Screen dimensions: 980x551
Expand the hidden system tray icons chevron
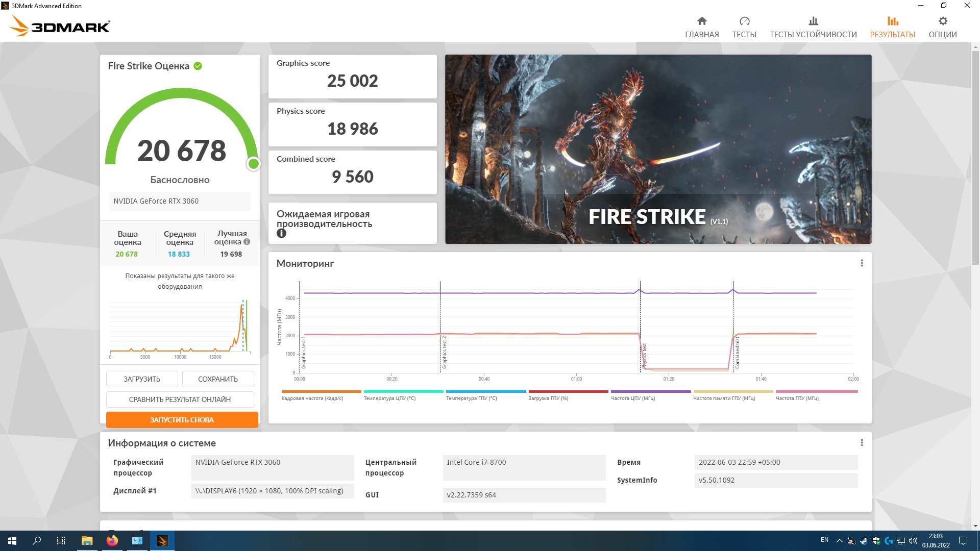(x=839, y=540)
